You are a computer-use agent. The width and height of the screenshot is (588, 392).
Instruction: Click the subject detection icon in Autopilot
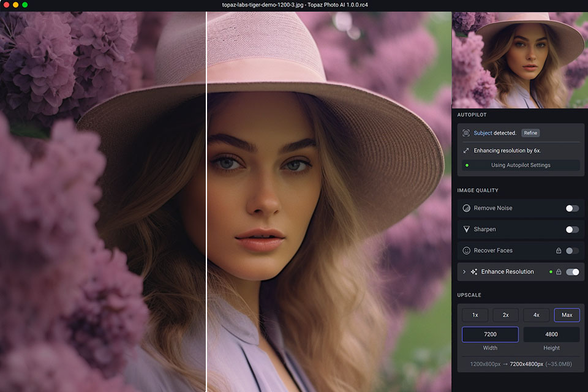coord(466,133)
